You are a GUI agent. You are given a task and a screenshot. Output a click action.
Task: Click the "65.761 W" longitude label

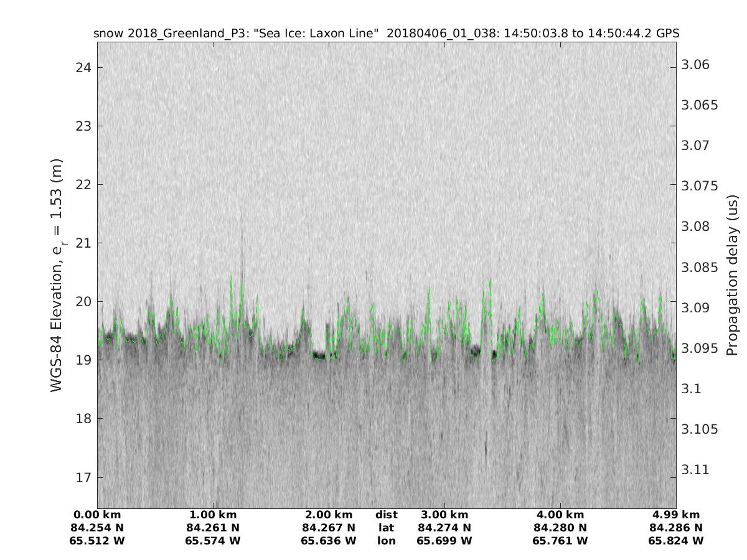coord(560,541)
